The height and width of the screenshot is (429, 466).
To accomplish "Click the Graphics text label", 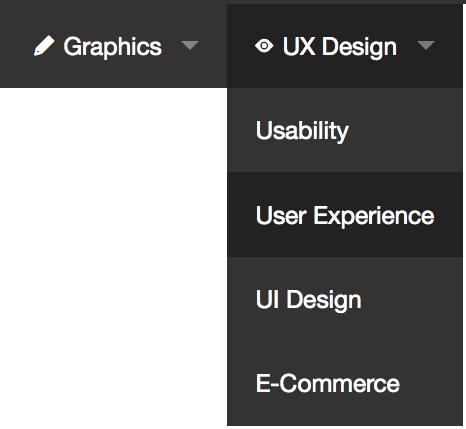I will tap(113, 47).
